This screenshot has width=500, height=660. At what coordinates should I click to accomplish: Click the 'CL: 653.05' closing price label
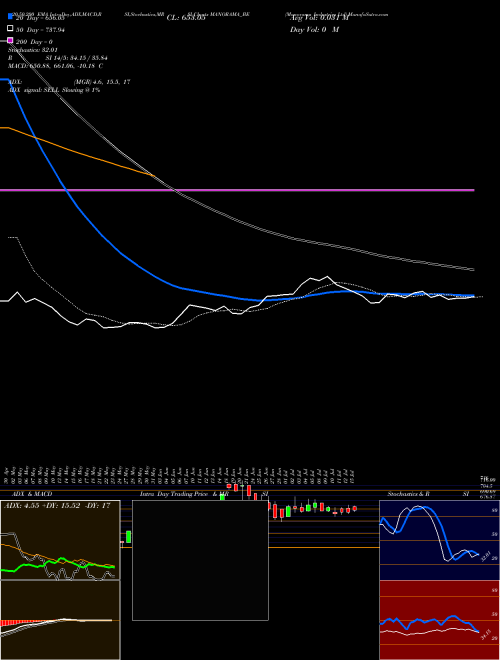point(186,18)
